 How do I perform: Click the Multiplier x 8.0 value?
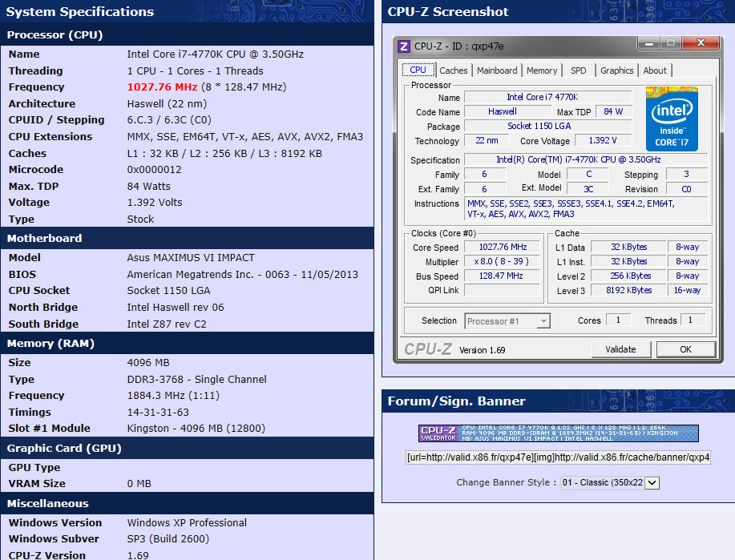(503, 261)
